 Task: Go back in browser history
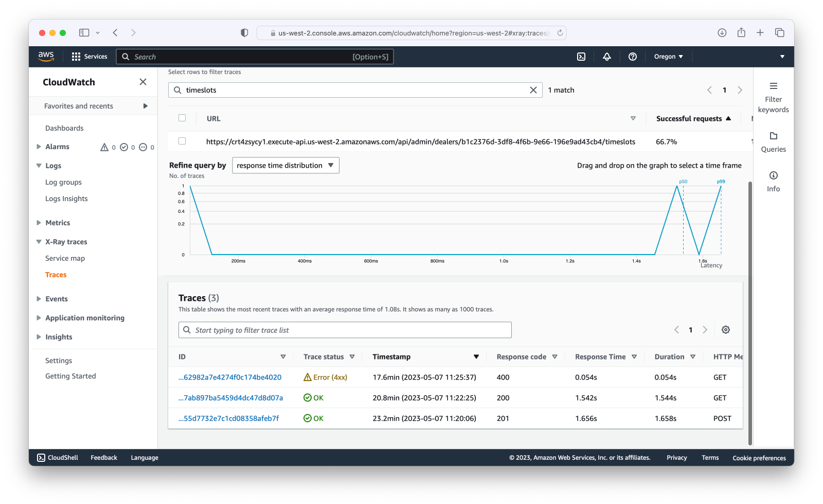point(115,32)
